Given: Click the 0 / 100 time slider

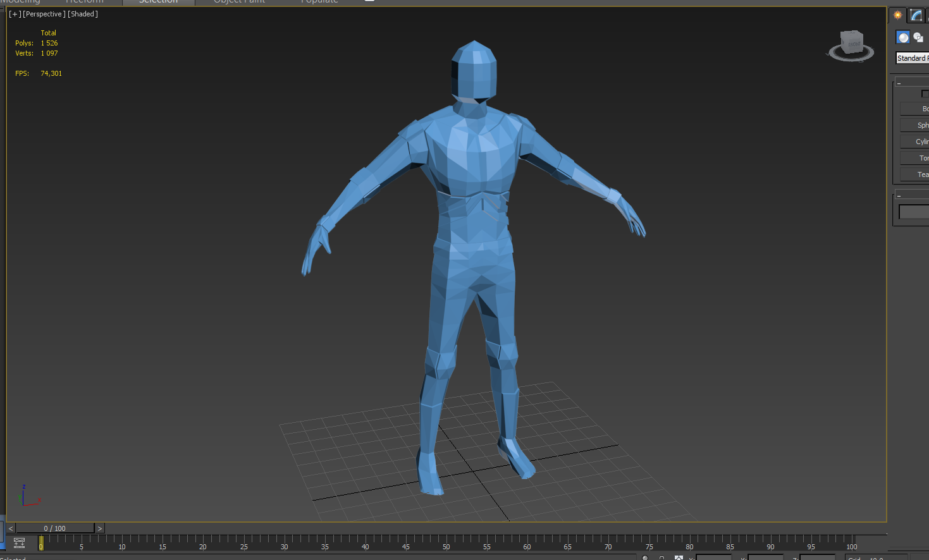Looking at the screenshot, I should [x=55, y=528].
